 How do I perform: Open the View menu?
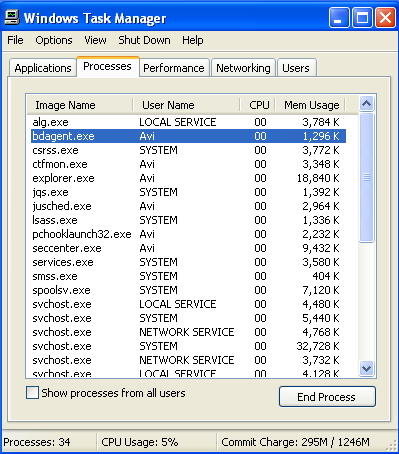pyautogui.click(x=95, y=40)
